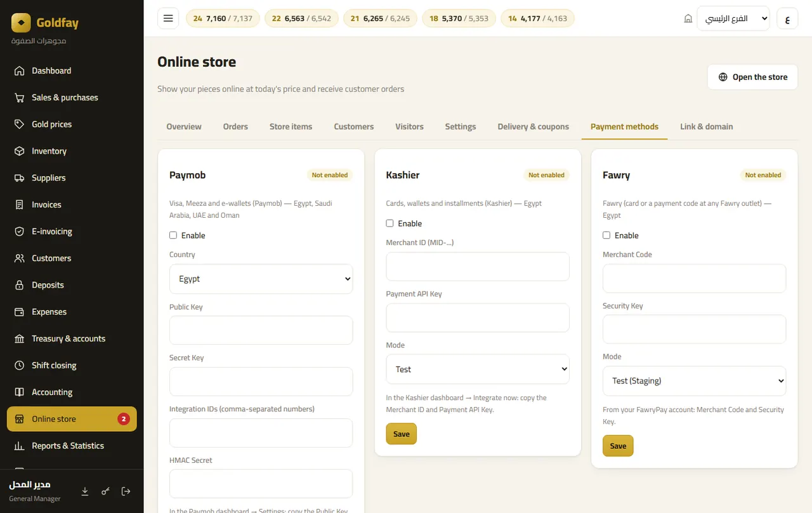Click the Customers people icon
Image resolution: width=812 pixels, height=513 pixels.
(20, 258)
